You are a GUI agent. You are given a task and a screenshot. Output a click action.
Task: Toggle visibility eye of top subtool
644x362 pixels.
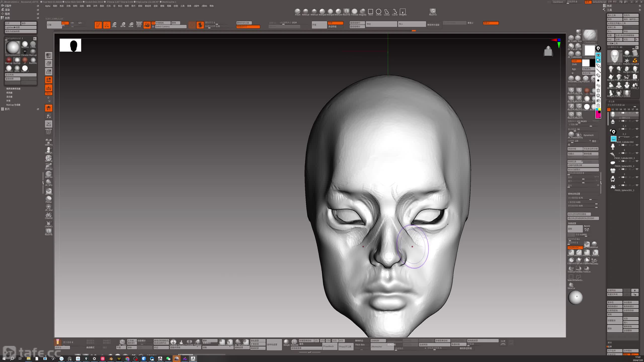637,113
